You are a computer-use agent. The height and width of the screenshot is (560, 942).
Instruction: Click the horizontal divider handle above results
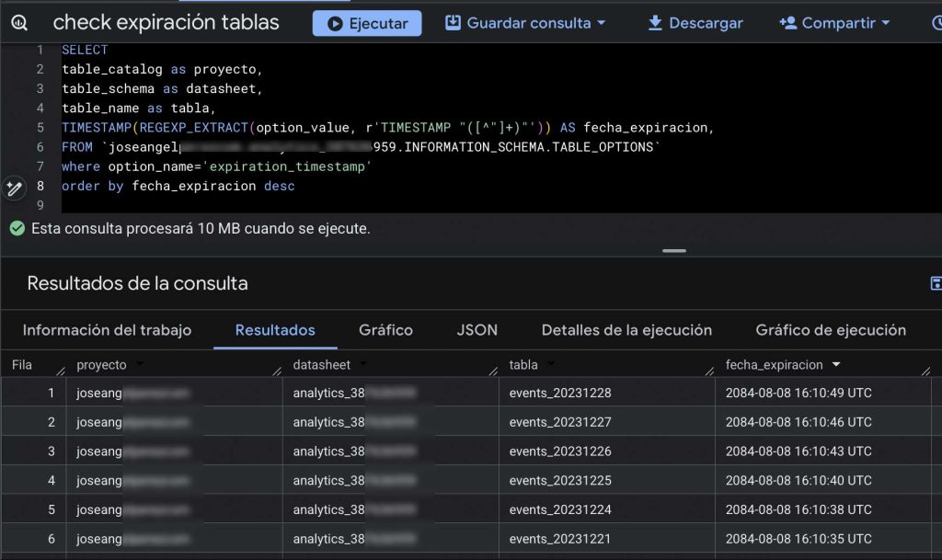(674, 251)
